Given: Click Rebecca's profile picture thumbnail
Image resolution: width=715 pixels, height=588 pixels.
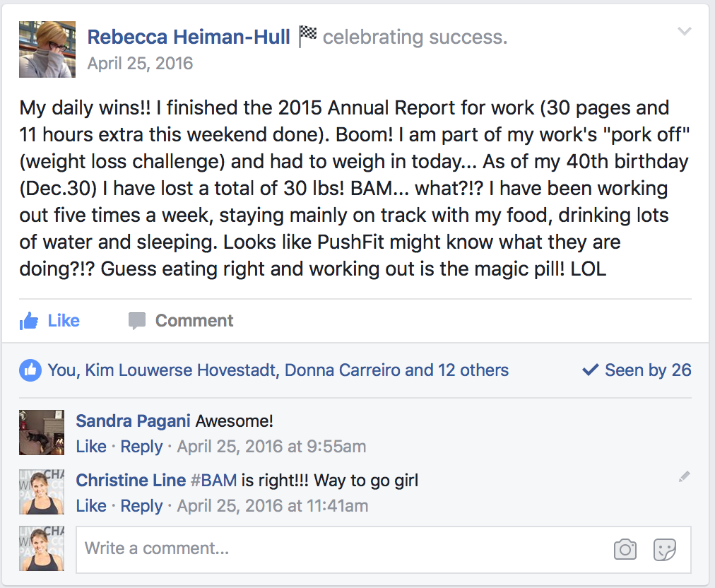Looking at the screenshot, I should [x=47, y=49].
